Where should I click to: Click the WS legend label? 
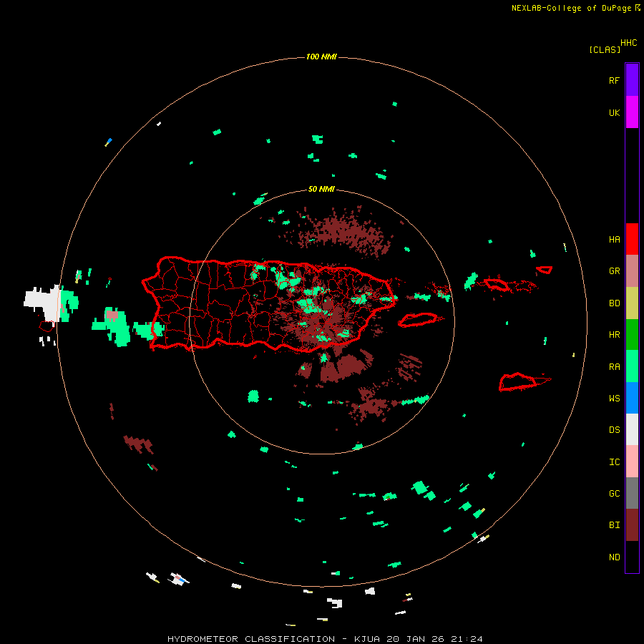coord(614,399)
